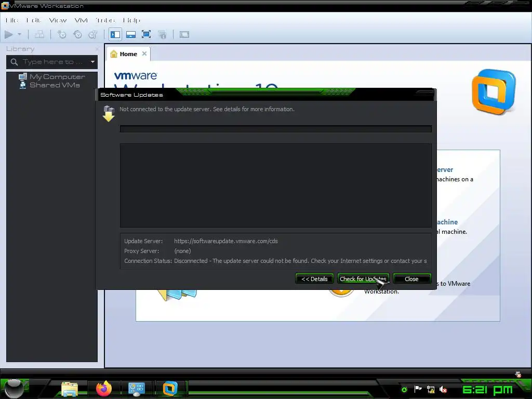Click the 6:21 pm clock
The image size is (532, 399).
[x=487, y=390]
